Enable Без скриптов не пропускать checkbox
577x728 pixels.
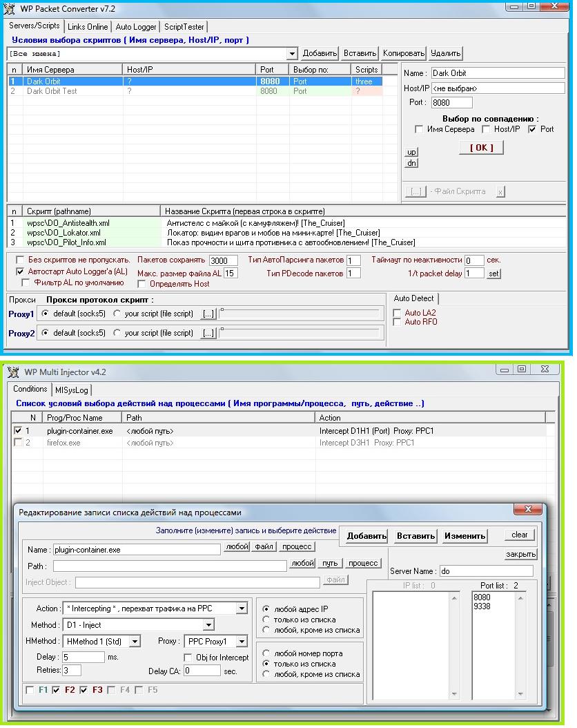20,260
